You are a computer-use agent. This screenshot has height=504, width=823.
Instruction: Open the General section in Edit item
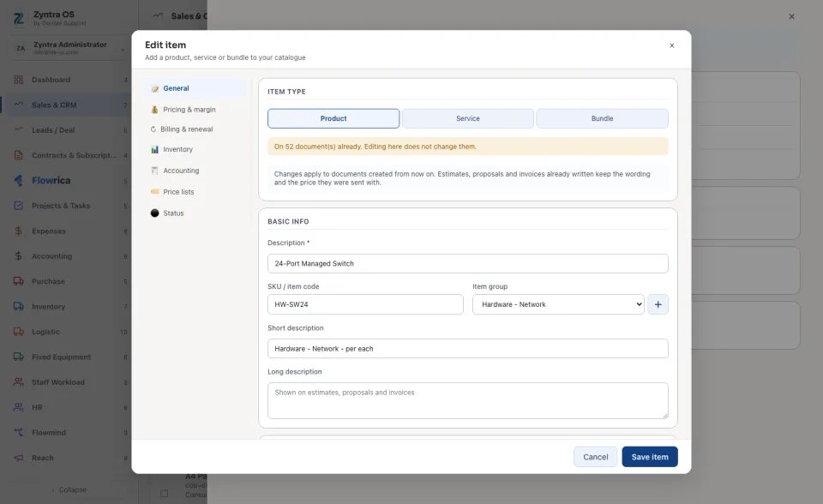(x=196, y=88)
